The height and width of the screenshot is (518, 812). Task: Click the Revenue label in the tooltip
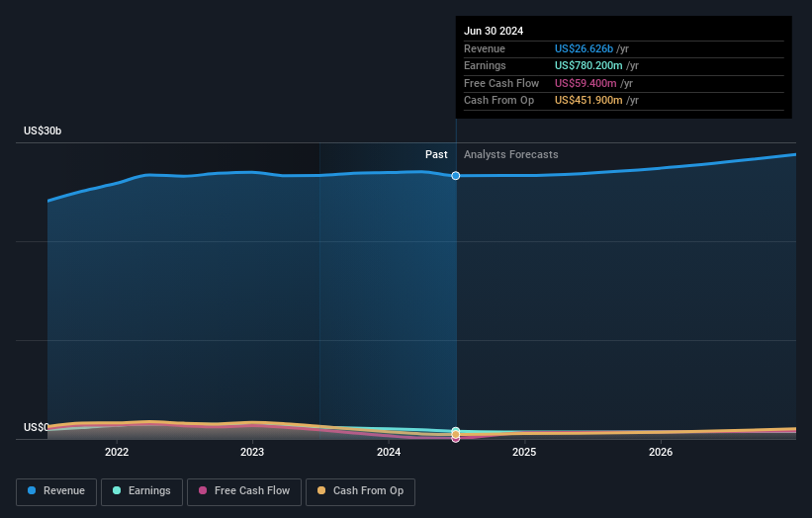485,48
